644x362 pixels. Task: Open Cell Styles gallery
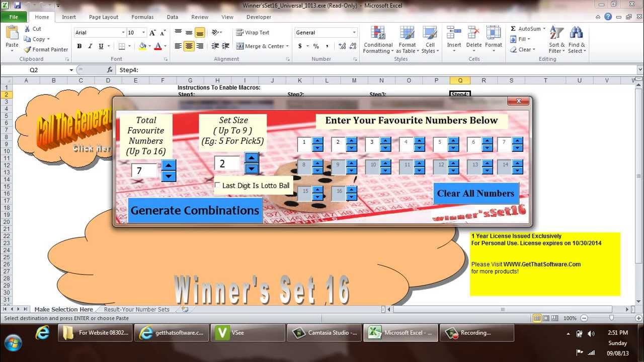(x=430, y=40)
